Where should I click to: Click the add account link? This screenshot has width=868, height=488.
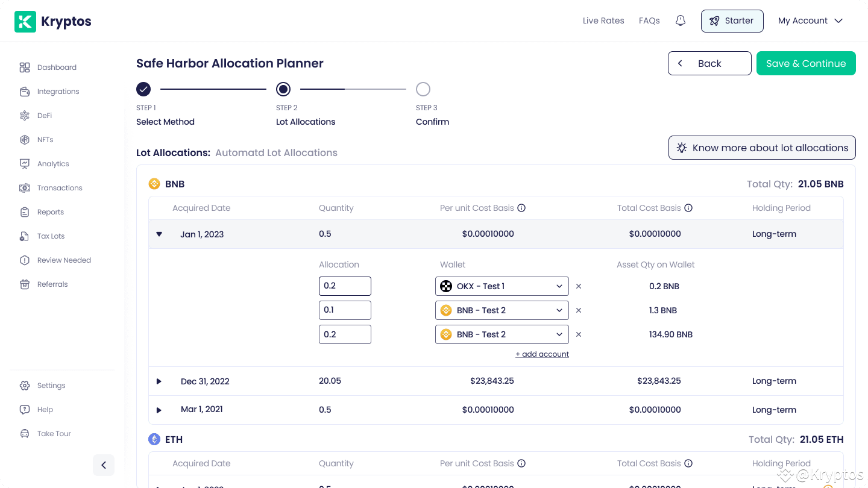(x=542, y=354)
